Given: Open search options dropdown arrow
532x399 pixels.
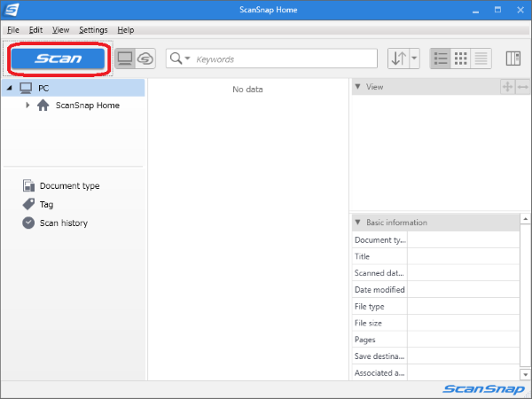Looking at the screenshot, I should tap(187, 59).
